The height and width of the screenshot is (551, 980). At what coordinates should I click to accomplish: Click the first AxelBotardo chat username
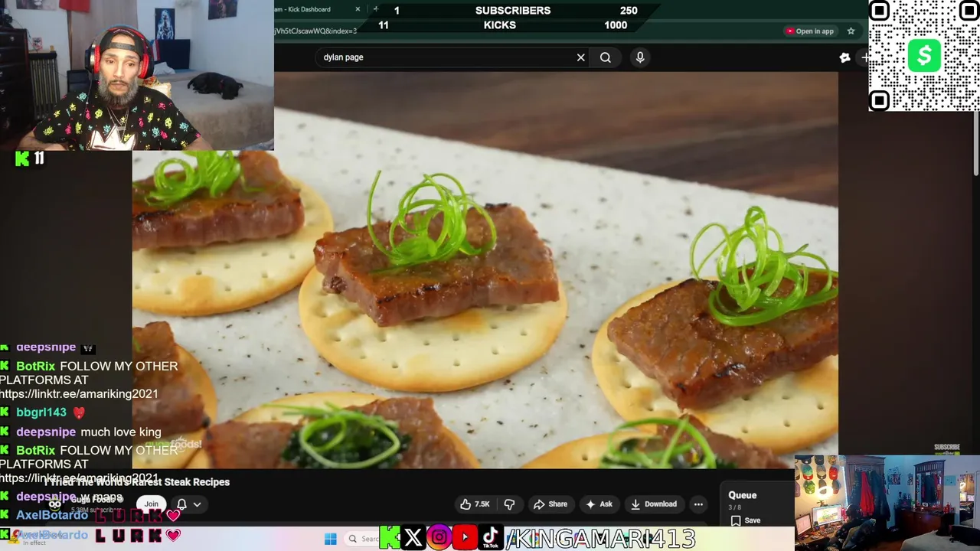52,515
